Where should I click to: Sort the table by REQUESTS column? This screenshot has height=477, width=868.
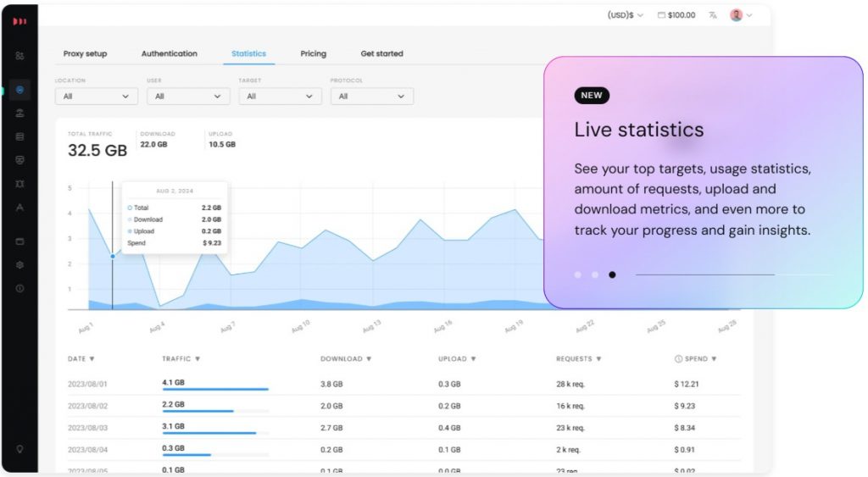578,359
